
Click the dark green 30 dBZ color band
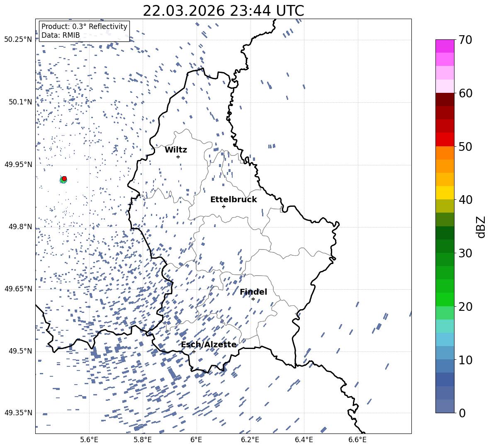(445, 246)
